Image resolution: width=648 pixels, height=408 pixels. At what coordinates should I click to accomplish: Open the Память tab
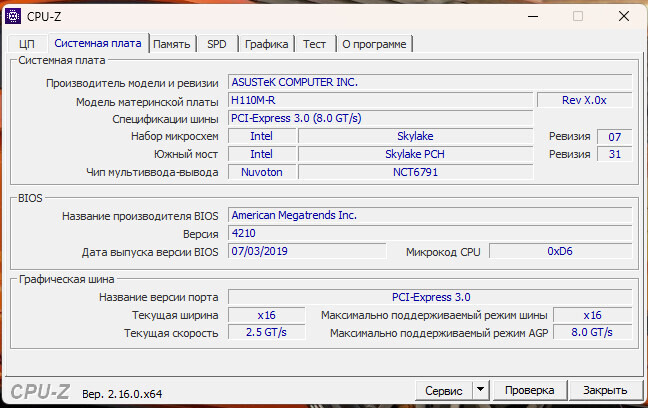click(x=172, y=44)
